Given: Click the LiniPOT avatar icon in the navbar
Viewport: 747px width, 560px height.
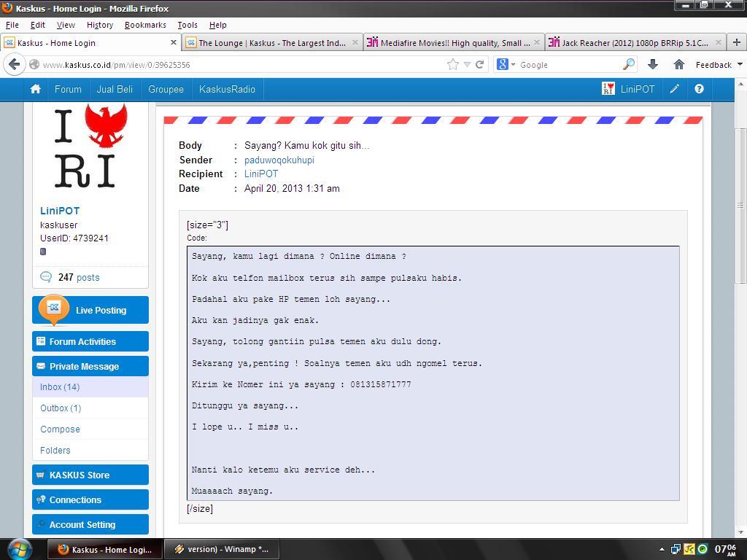Looking at the screenshot, I should coord(608,88).
